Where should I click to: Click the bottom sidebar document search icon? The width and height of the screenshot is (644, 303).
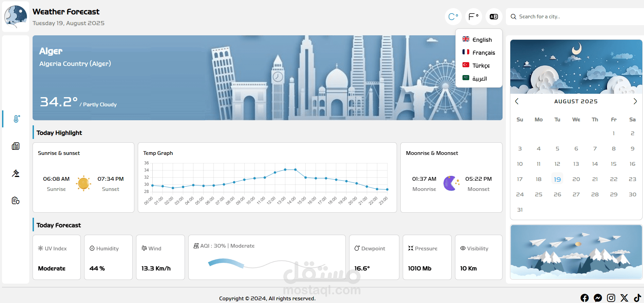(x=16, y=201)
